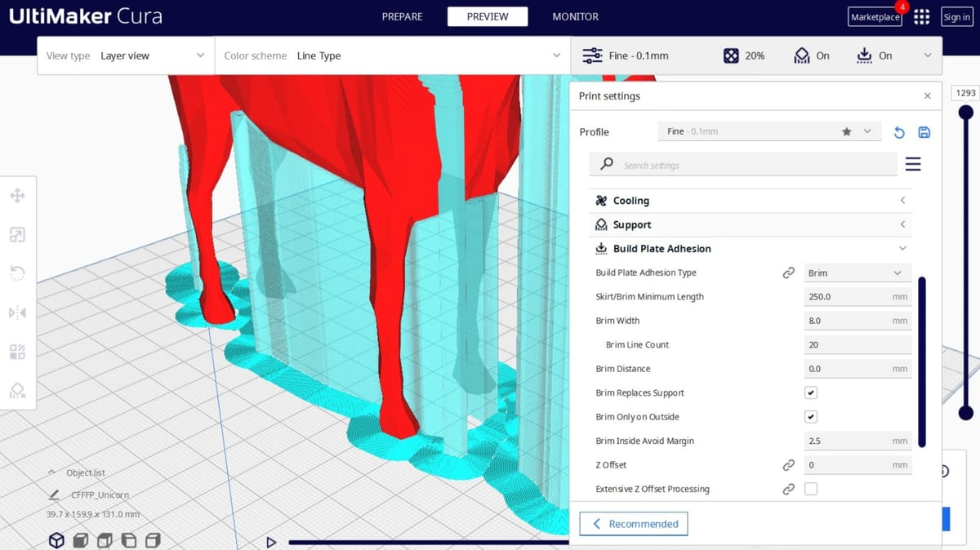Click the Brim Distance value field

click(857, 369)
